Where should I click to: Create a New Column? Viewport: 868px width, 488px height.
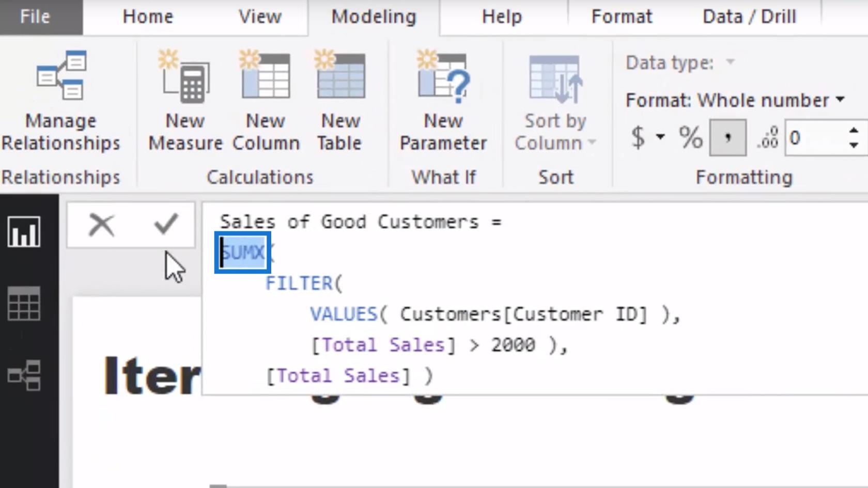tap(266, 101)
